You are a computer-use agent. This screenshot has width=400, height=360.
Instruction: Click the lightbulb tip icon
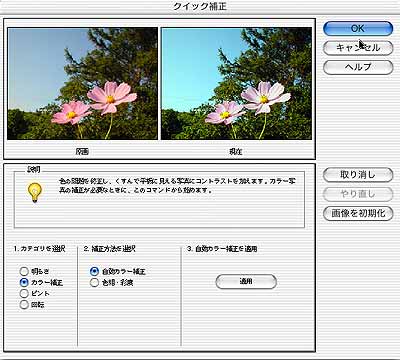[34, 192]
